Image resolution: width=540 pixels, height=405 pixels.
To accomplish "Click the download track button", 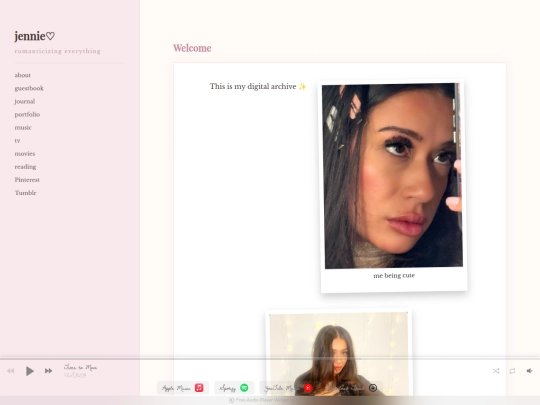I will coord(352,388).
